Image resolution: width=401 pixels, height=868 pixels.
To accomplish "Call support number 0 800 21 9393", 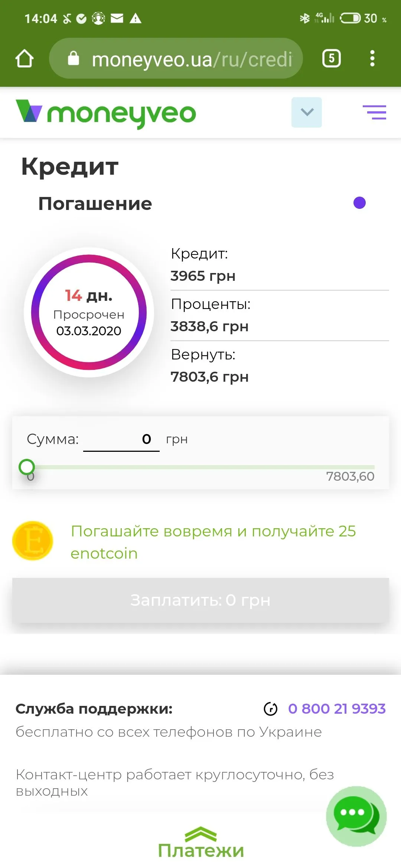I will (x=337, y=709).
